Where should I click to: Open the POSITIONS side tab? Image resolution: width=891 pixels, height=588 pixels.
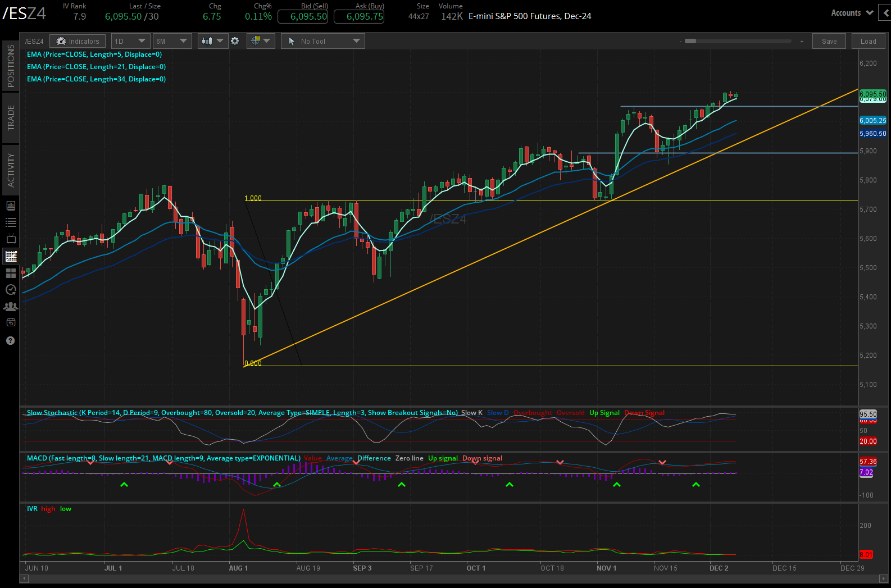pos(11,66)
